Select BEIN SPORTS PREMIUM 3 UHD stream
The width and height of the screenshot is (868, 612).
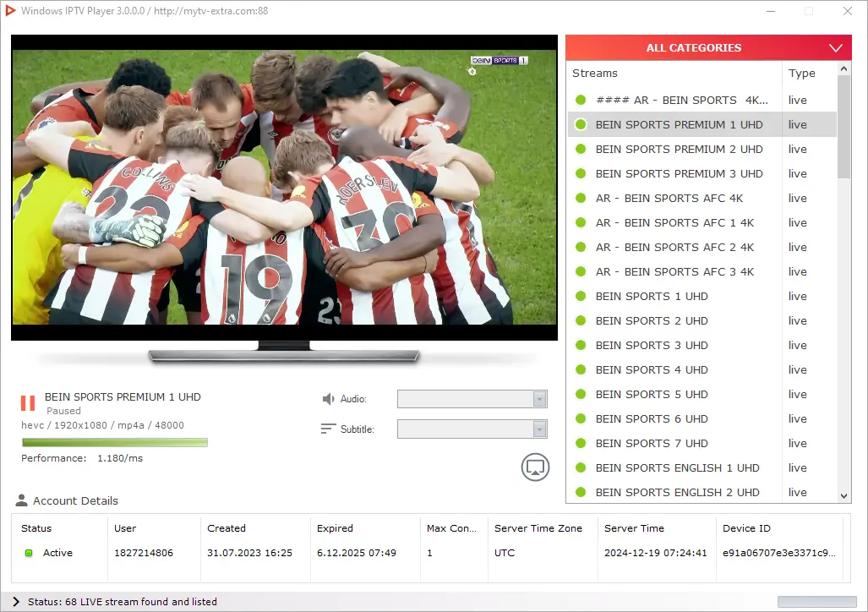702,173
